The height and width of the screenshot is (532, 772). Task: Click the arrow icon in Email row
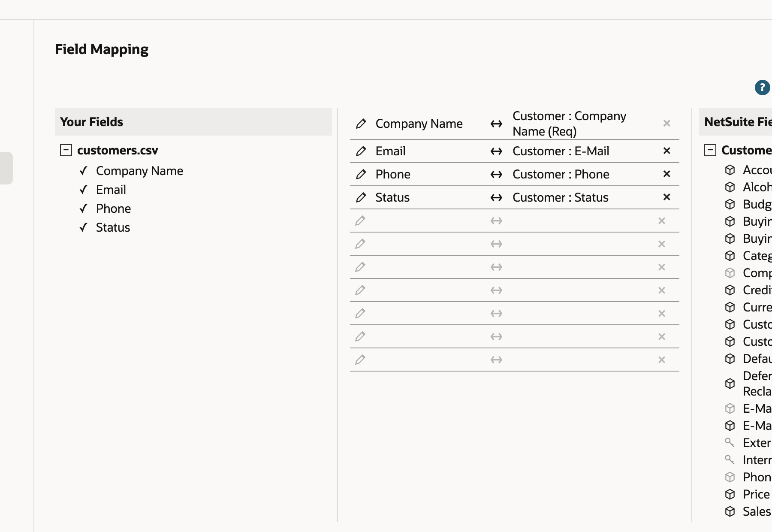496,151
